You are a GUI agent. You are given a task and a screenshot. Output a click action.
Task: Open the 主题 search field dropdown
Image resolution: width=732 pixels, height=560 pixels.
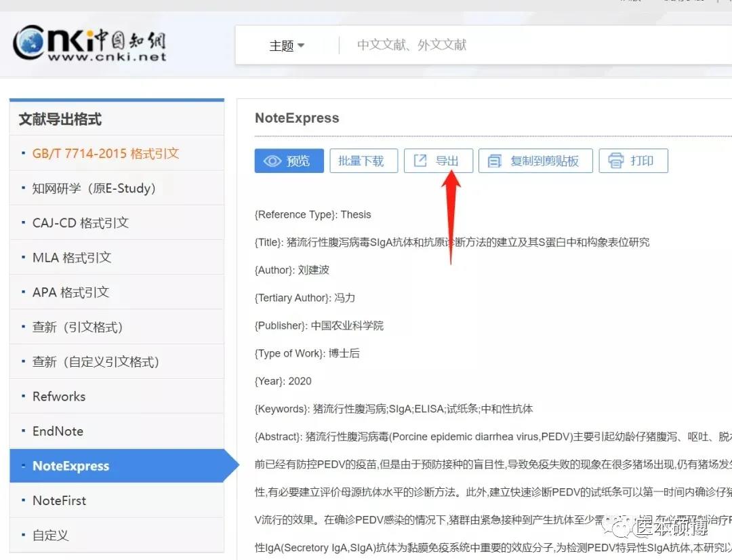point(287,45)
